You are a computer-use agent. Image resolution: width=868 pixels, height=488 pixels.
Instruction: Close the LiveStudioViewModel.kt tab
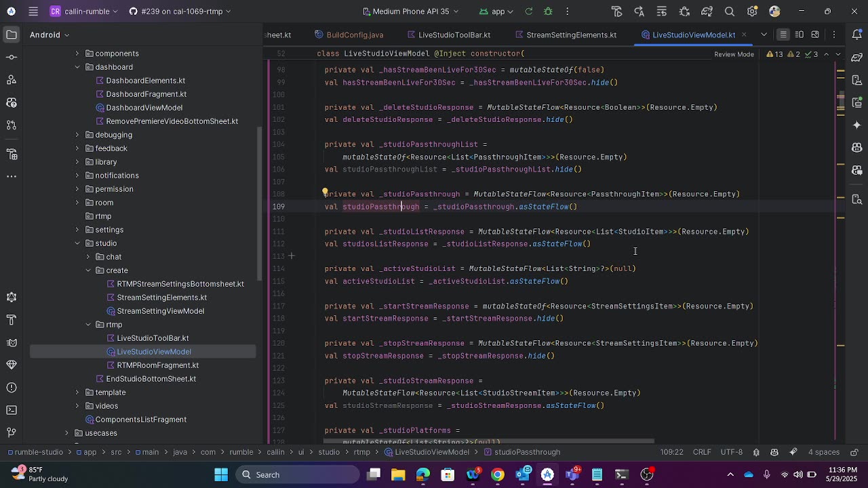744,35
